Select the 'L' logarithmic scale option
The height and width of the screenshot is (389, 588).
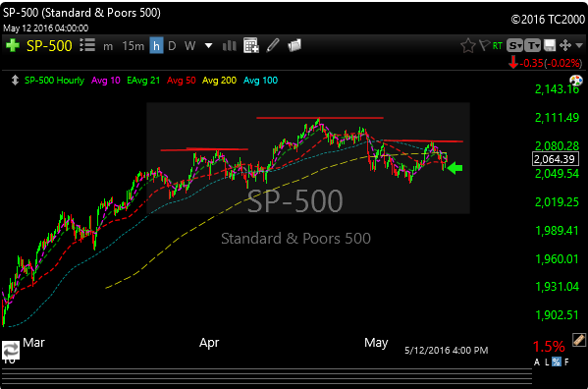tap(547, 362)
